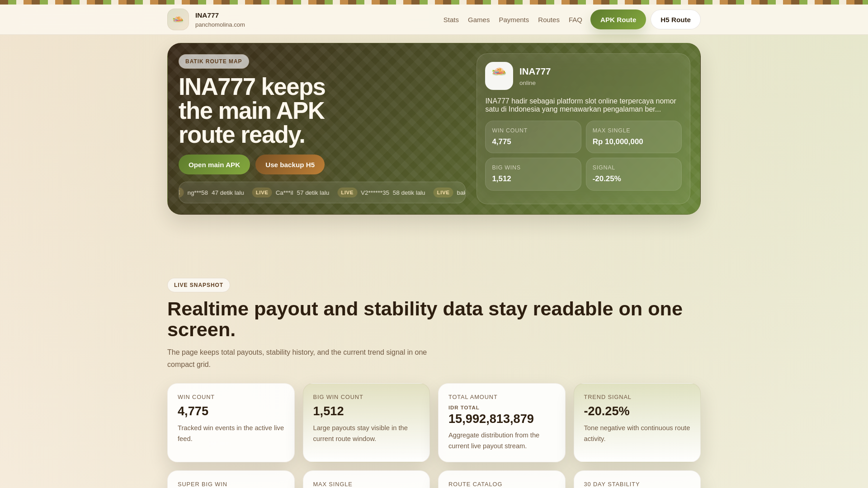Open Payments navigation link

tap(514, 20)
